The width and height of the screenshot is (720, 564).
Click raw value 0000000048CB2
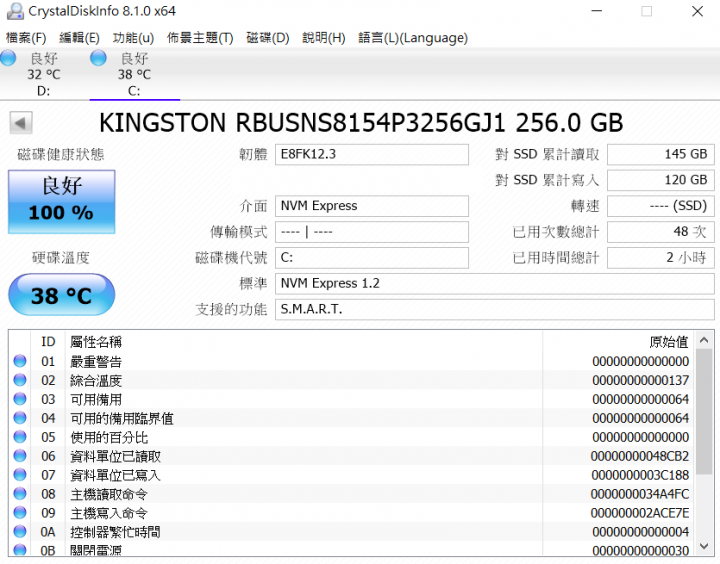pyautogui.click(x=640, y=456)
